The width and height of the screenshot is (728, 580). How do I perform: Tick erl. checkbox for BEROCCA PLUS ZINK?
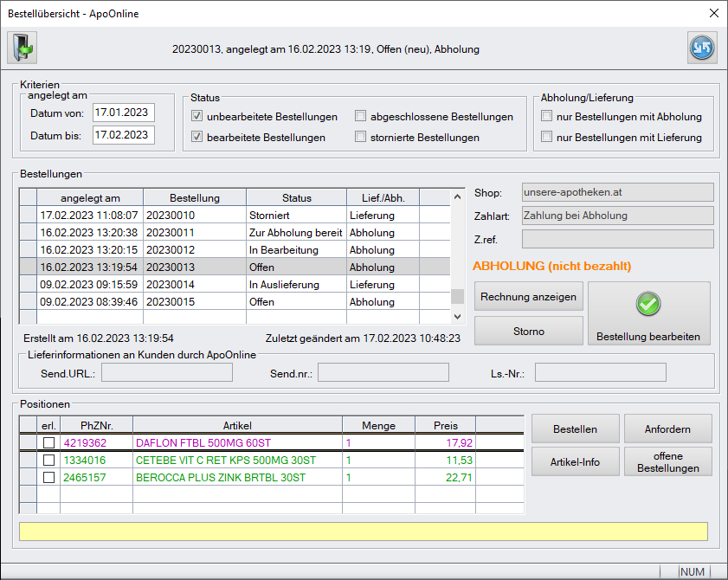pyautogui.click(x=48, y=478)
